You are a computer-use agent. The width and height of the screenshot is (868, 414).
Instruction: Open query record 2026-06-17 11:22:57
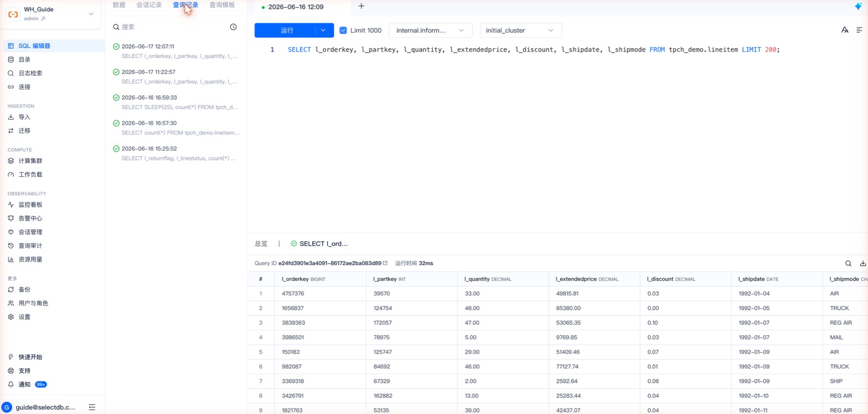coord(176,77)
